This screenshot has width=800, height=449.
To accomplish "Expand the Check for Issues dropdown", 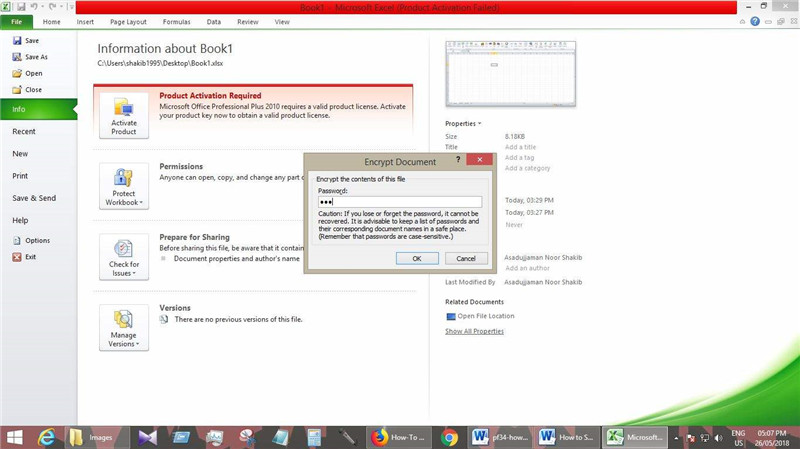I will click(124, 258).
